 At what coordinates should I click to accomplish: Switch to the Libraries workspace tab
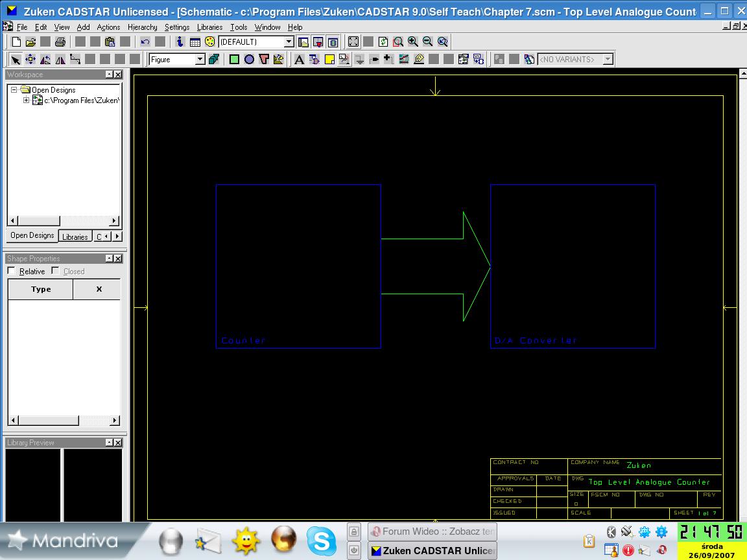pos(75,237)
